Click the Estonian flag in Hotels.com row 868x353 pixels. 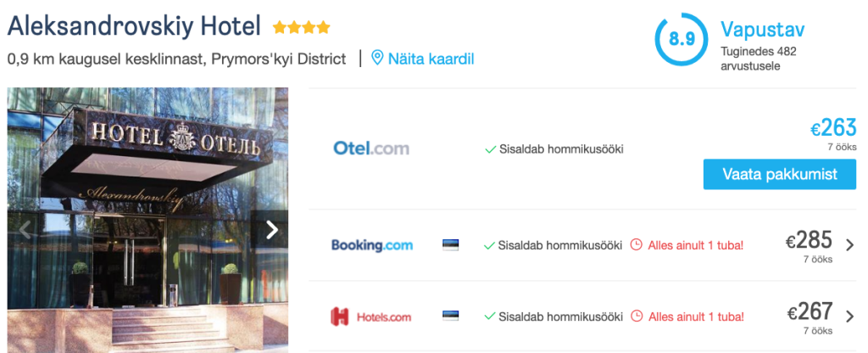click(451, 317)
